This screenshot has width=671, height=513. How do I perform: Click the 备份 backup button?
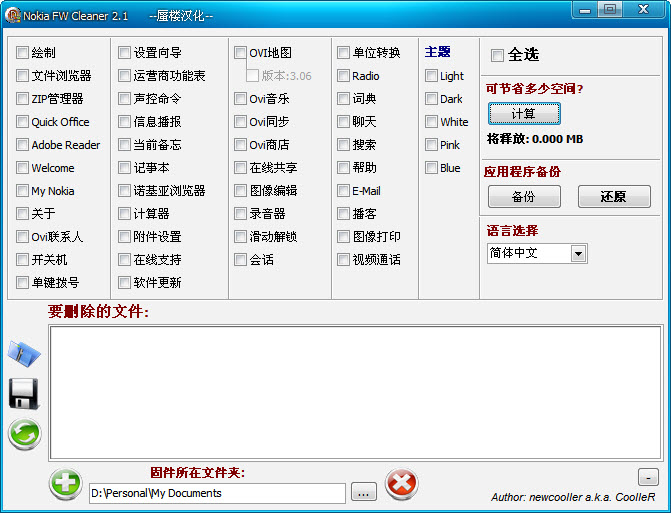point(523,197)
